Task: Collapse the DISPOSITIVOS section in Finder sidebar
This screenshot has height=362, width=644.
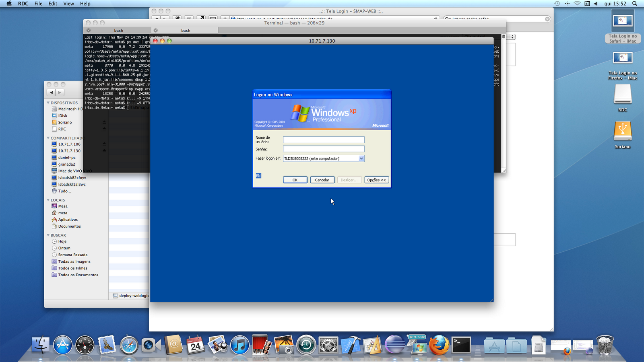Action: point(48,103)
